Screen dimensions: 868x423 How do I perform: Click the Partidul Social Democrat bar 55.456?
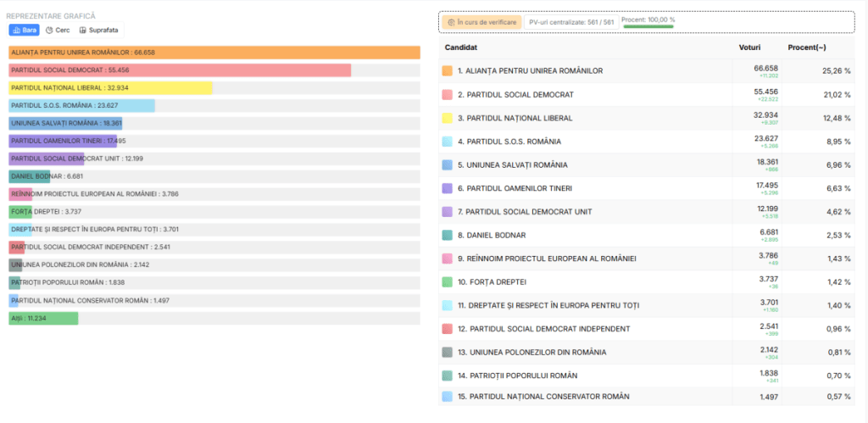point(180,70)
